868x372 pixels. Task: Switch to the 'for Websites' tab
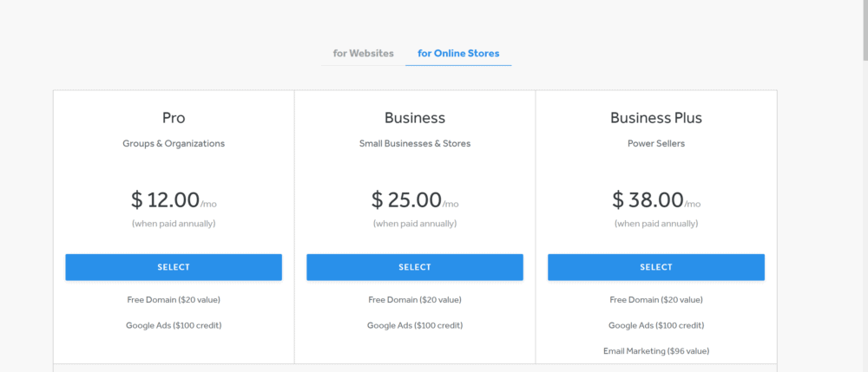click(x=363, y=54)
